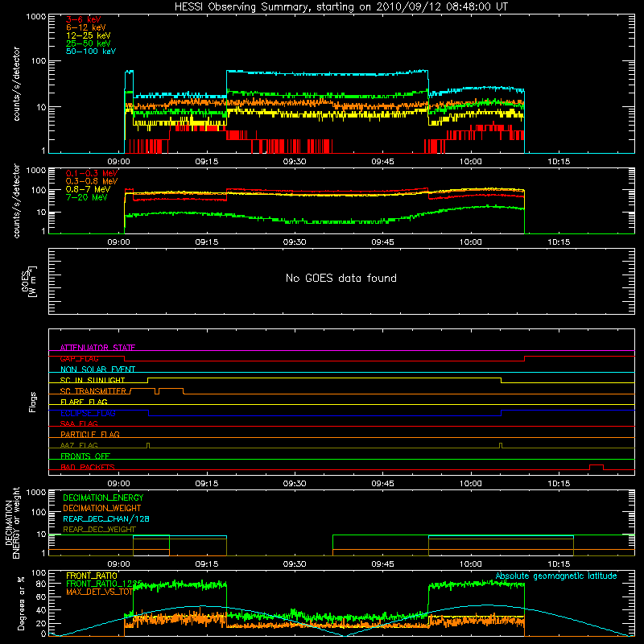
Task: Click the SAA_FLAG label
Action: pos(79,423)
